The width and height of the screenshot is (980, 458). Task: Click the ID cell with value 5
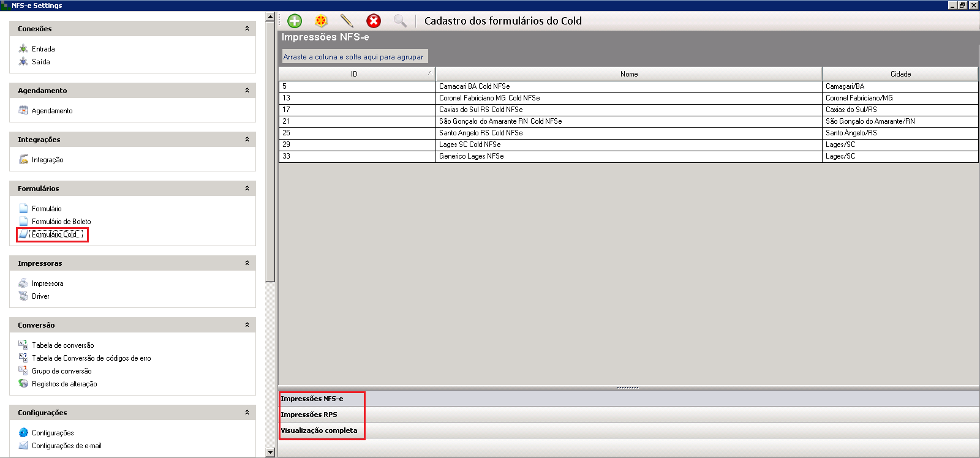click(357, 86)
